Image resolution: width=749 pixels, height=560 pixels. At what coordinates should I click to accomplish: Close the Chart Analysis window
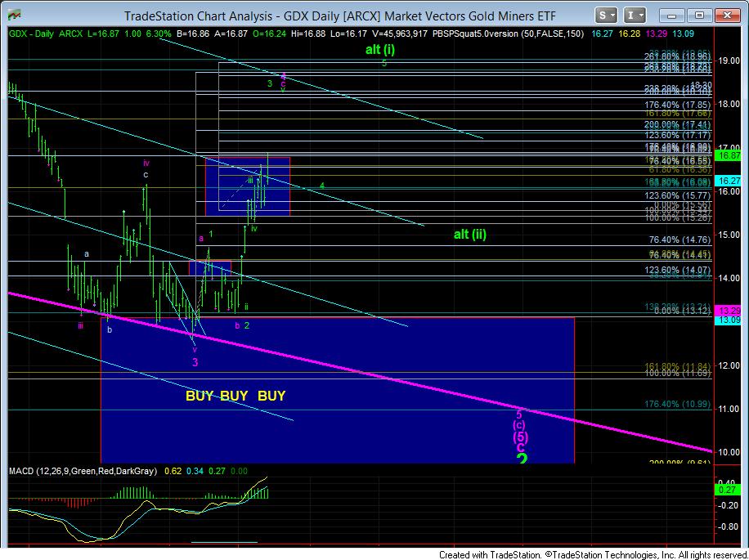728,16
